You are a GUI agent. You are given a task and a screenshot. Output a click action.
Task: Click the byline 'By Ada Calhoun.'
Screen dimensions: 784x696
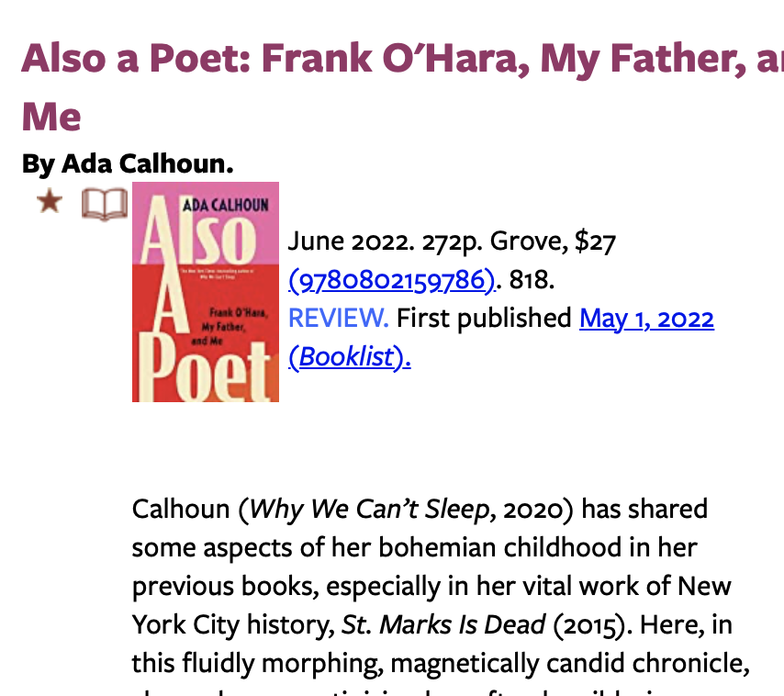[x=128, y=164]
